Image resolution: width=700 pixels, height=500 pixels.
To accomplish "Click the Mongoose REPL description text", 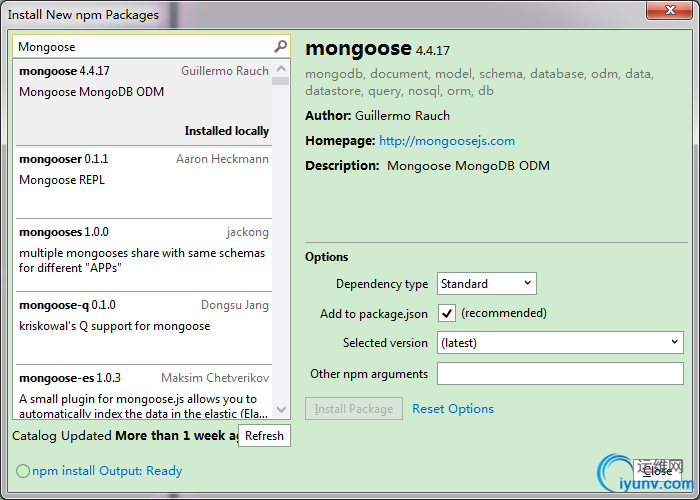I will tap(62, 180).
